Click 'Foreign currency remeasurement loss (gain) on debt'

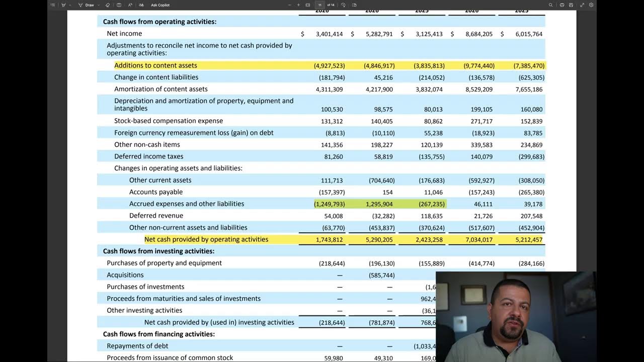pyautogui.click(x=194, y=133)
